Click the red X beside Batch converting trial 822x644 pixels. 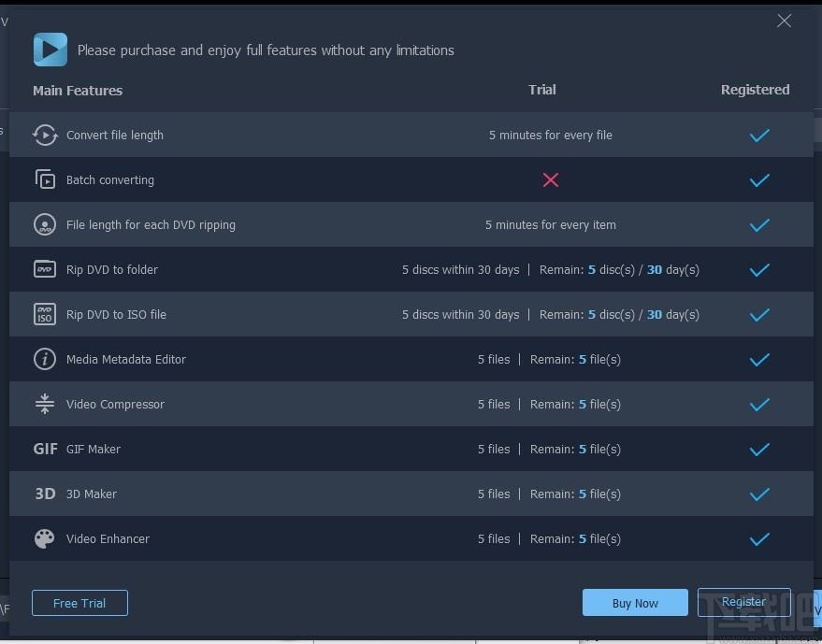551,180
